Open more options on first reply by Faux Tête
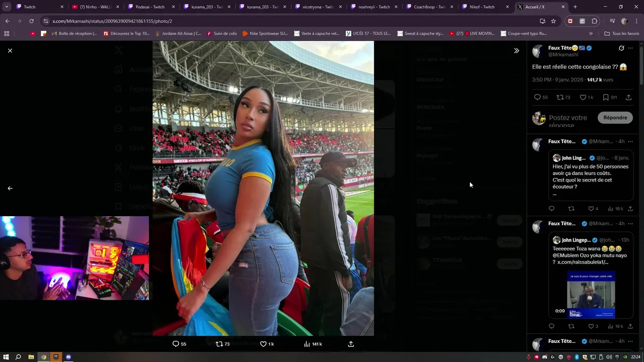Image resolution: width=644 pixels, height=362 pixels. (x=630, y=142)
